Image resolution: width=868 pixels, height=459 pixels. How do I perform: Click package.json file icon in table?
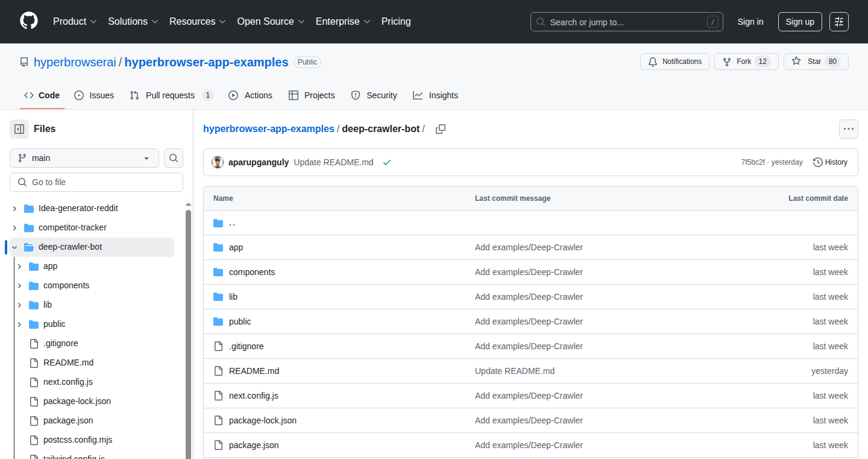(x=218, y=445)
